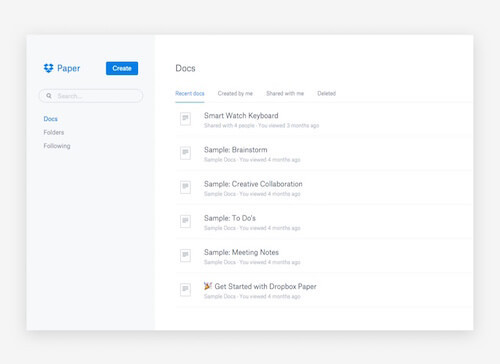
Task: Click the Sample: To Do's document icon
Action: click(x=185, y=222)
